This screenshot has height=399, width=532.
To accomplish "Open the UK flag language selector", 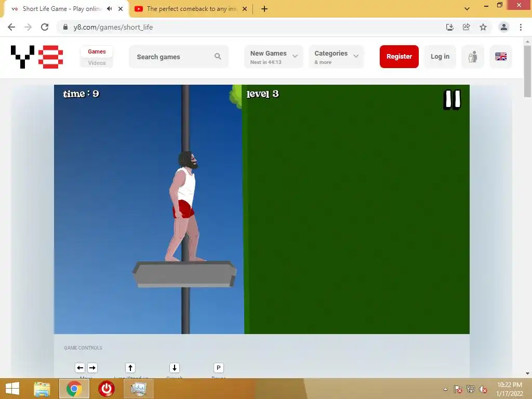I will (x=501, y=57).
